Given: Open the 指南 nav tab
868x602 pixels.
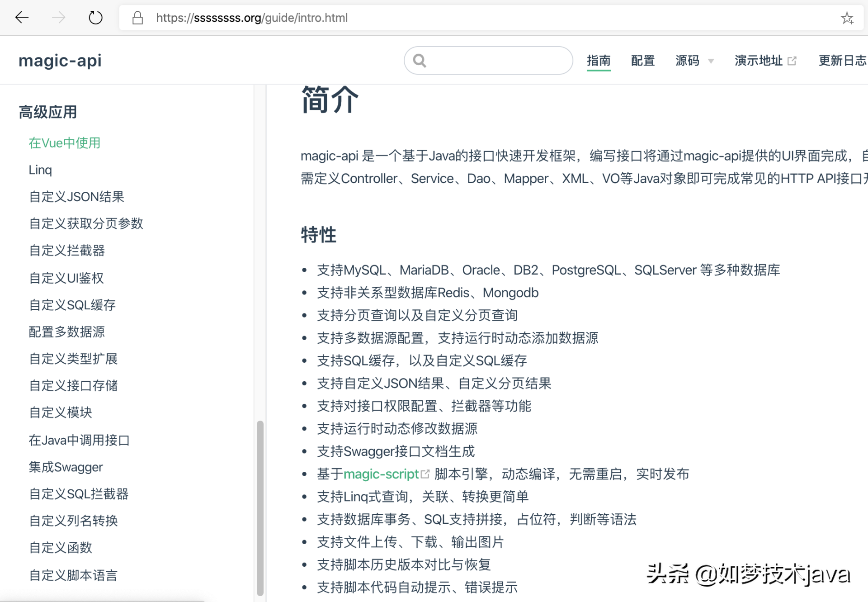Looking at the screenshot, I should pos(599,61).
